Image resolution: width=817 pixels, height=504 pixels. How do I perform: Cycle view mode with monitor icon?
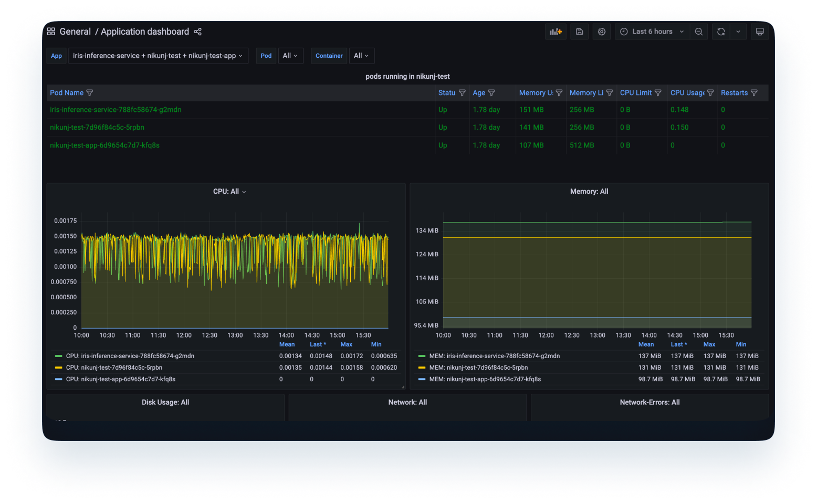[x=759, y=31]
